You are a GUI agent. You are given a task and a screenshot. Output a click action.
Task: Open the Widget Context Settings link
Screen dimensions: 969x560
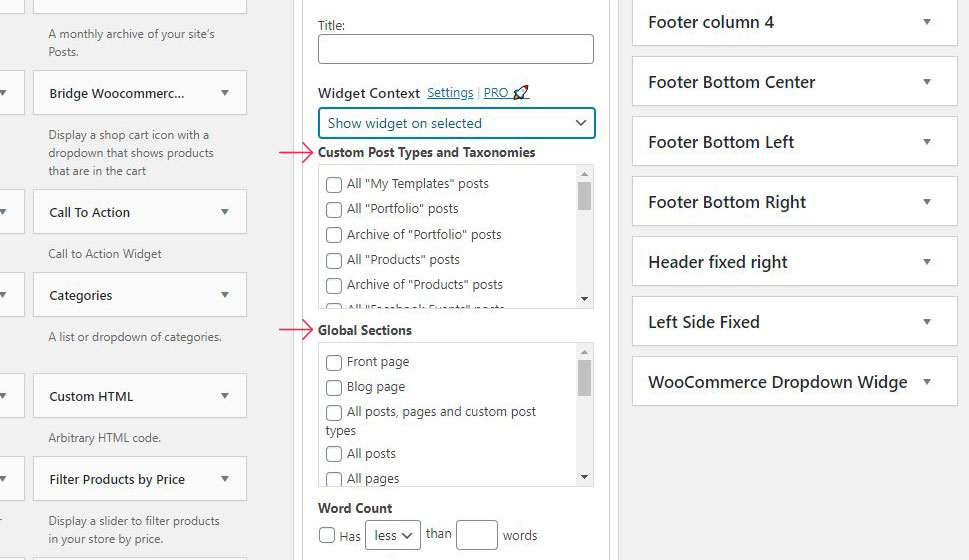tap(450, 93)
